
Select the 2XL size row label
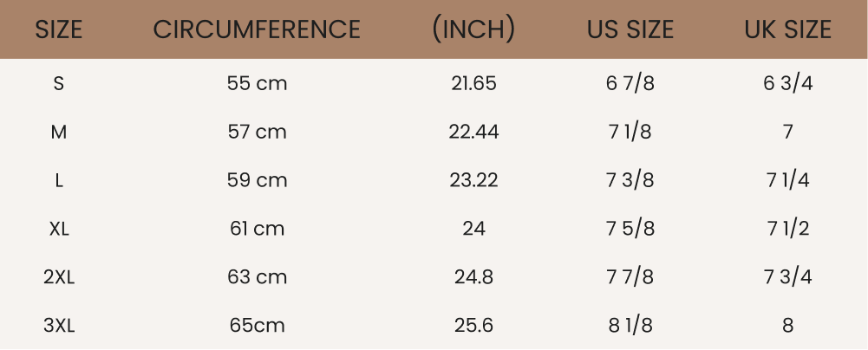click(x=59, y=278)
